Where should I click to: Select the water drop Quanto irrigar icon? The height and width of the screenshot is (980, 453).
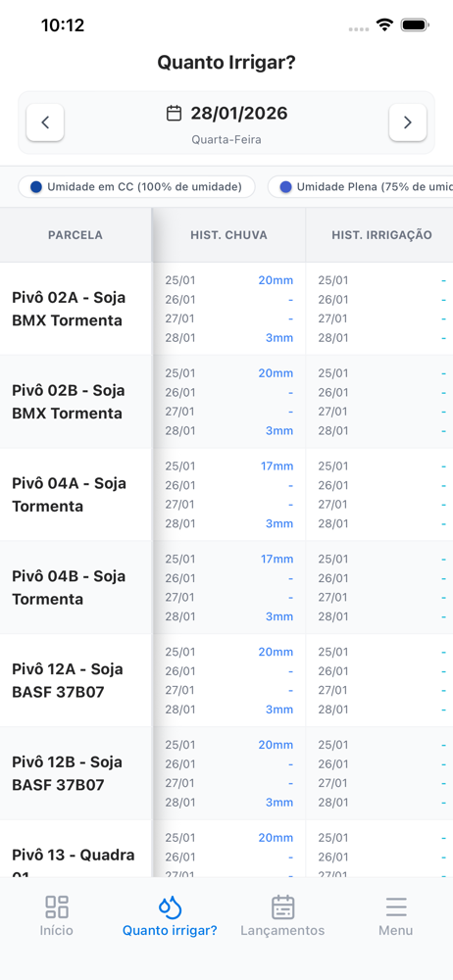[x=170, y=906]
